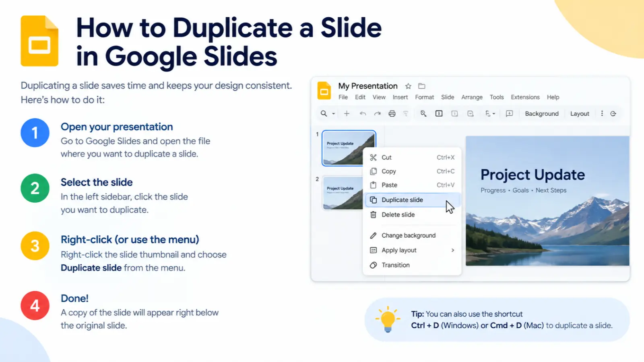Click the 'Progress • Goals • Next Steps' subtitle
The height and width of the screenshot is (362, 644).
pyautogui.click(x=523, y=190)
